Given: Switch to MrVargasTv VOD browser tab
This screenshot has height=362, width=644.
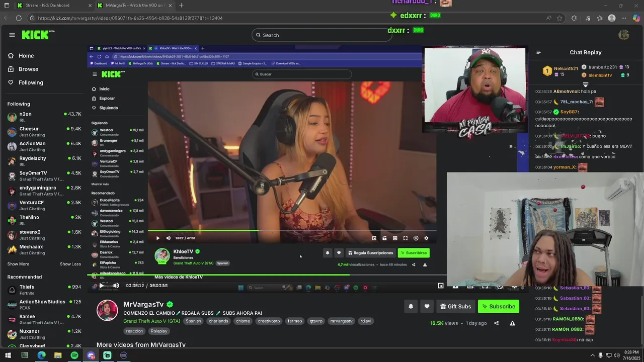Looking at the screenshot, I should point(135,6).
